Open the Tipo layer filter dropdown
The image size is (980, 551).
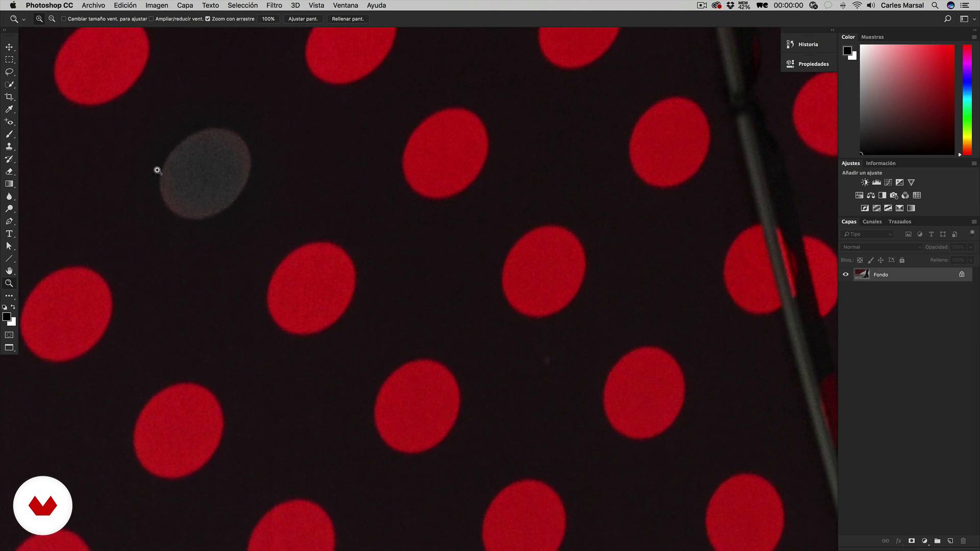(x=867, y=234)
